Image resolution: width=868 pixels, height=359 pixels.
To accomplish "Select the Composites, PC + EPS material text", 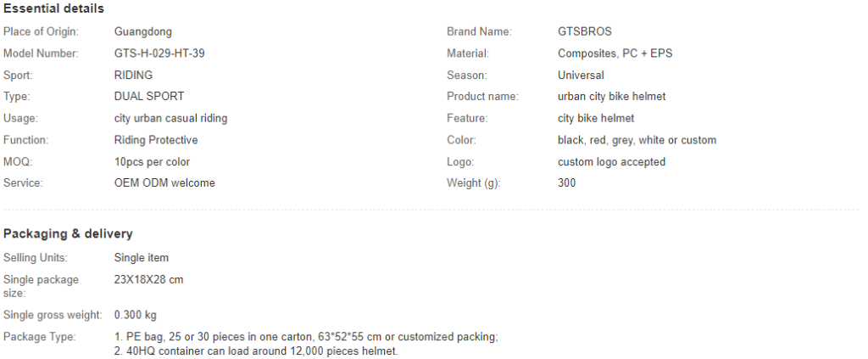I will 615,53.
